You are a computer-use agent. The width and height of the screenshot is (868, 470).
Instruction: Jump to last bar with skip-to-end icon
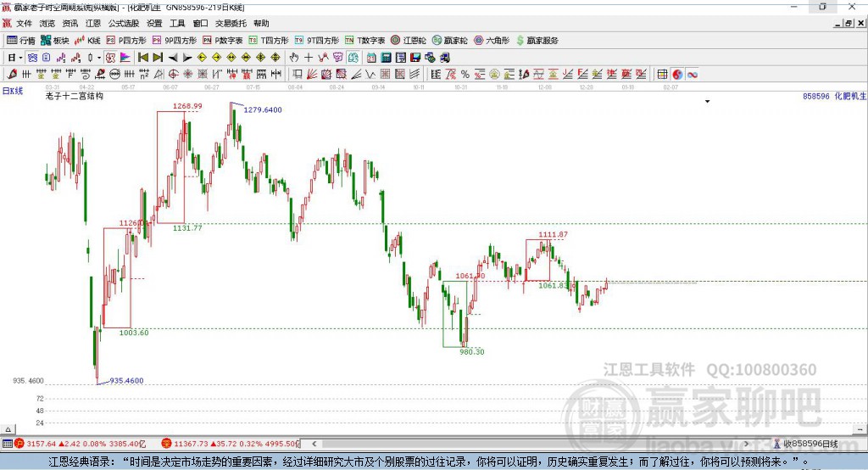pyautogui.click(x=158, y=58)
